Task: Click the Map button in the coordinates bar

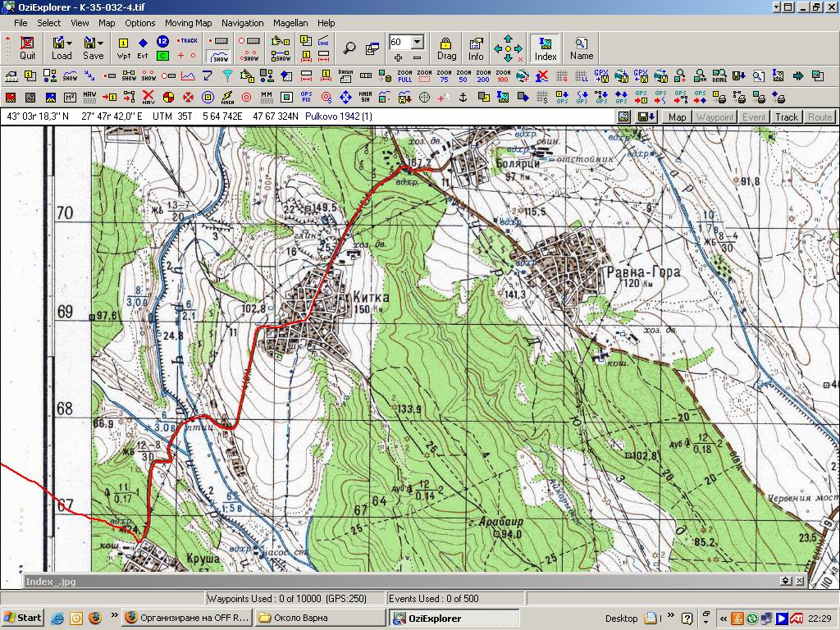Action: pos(677,116)
